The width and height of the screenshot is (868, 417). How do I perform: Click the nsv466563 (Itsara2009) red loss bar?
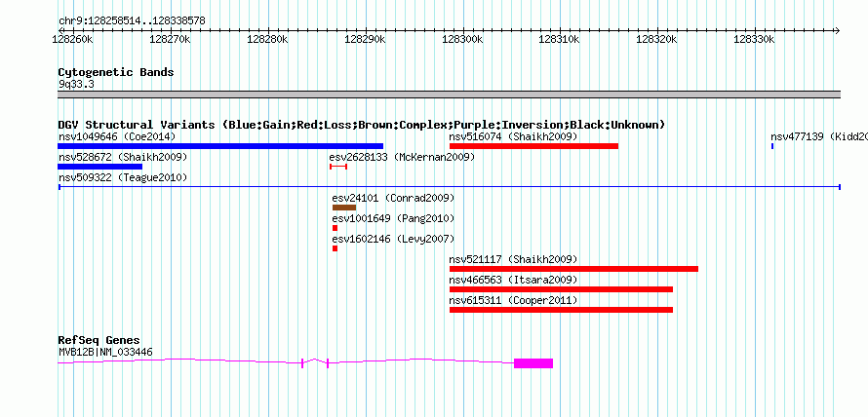(x=561, y=289)
